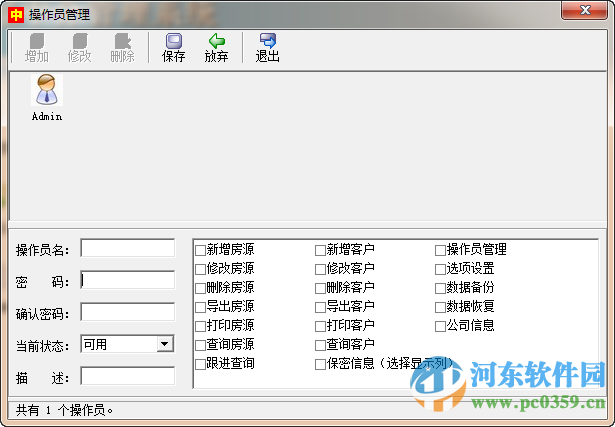Viewport: 615px width, 427px height.
Task: Toggle the 打印房源 checkbox
Action: [200, 326]
